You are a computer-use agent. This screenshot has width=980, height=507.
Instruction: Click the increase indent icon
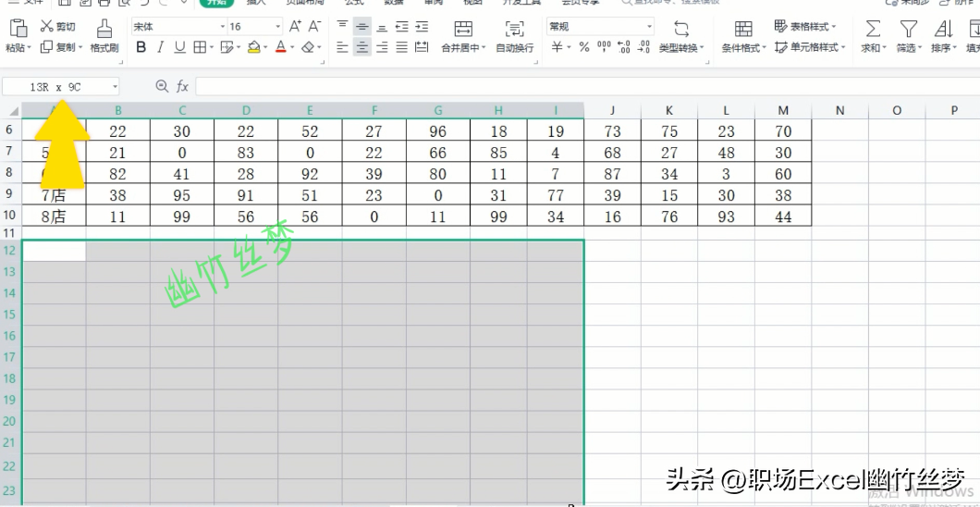click(422, 26)
